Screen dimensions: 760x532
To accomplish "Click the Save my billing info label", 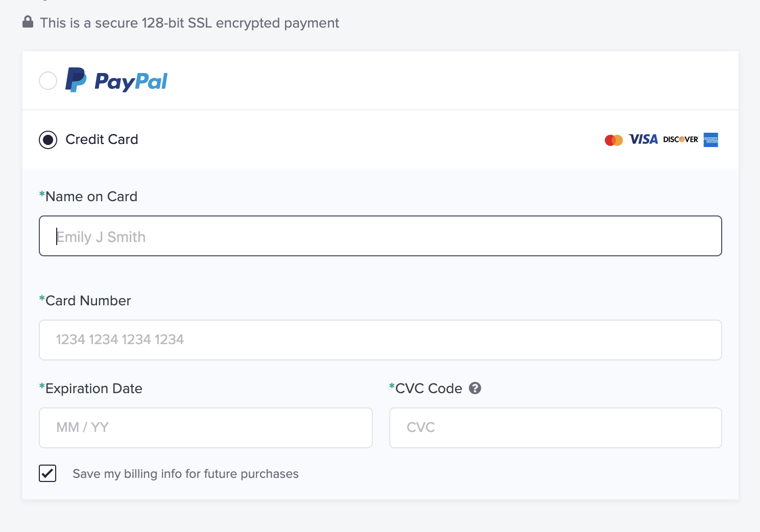I will pos(185,474).
